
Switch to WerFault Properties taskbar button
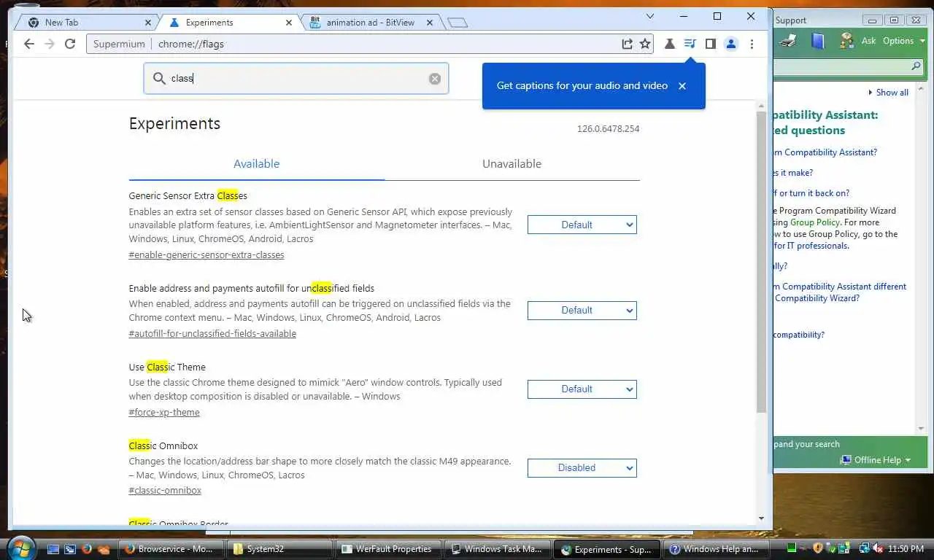click(387, 549)
